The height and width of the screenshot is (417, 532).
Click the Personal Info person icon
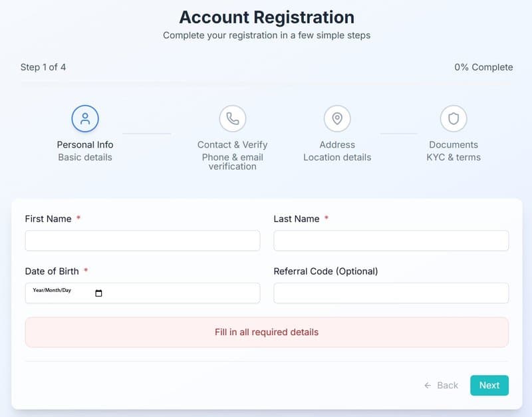click(85, 118)
